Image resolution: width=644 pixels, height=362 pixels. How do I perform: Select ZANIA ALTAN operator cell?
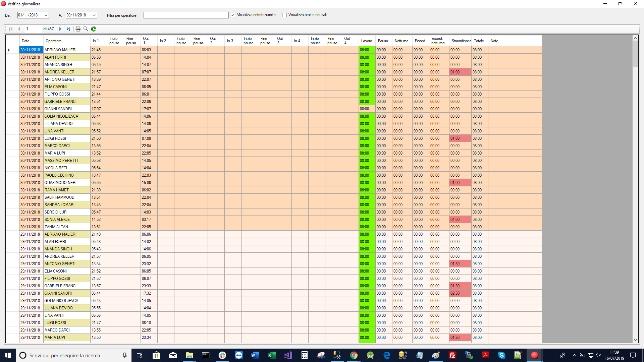point(67,227)
